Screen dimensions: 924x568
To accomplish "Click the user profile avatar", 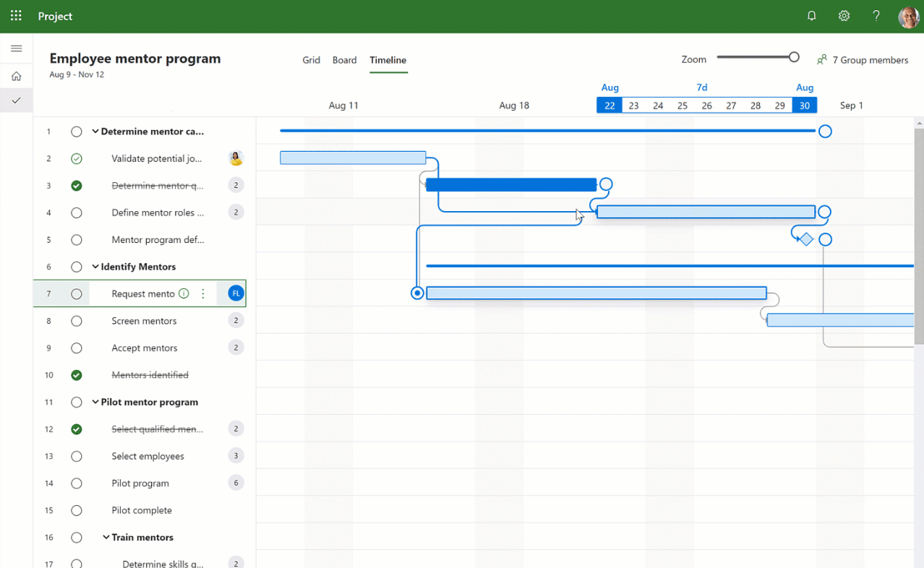I will tap(908, 17).
